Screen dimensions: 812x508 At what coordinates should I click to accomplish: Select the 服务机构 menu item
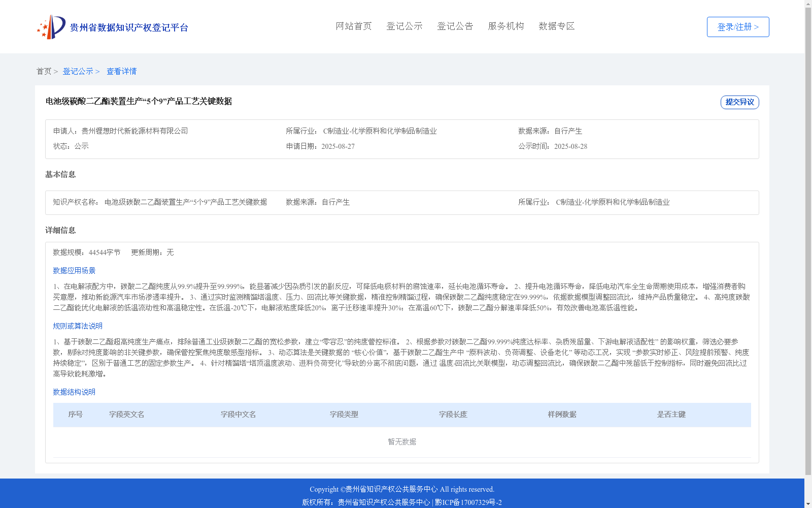[506, 26]
